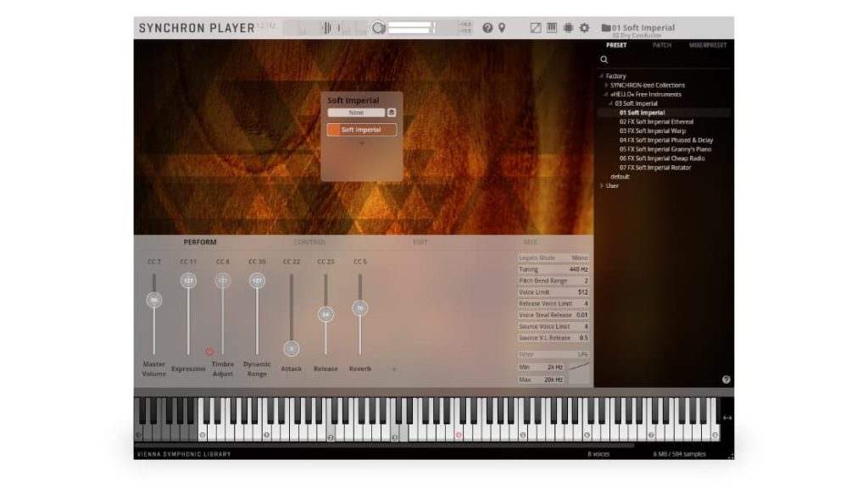Click the keyboard view icon in toolbar
The width and height of the screenshot is (868, 487).
click(552, 28)
